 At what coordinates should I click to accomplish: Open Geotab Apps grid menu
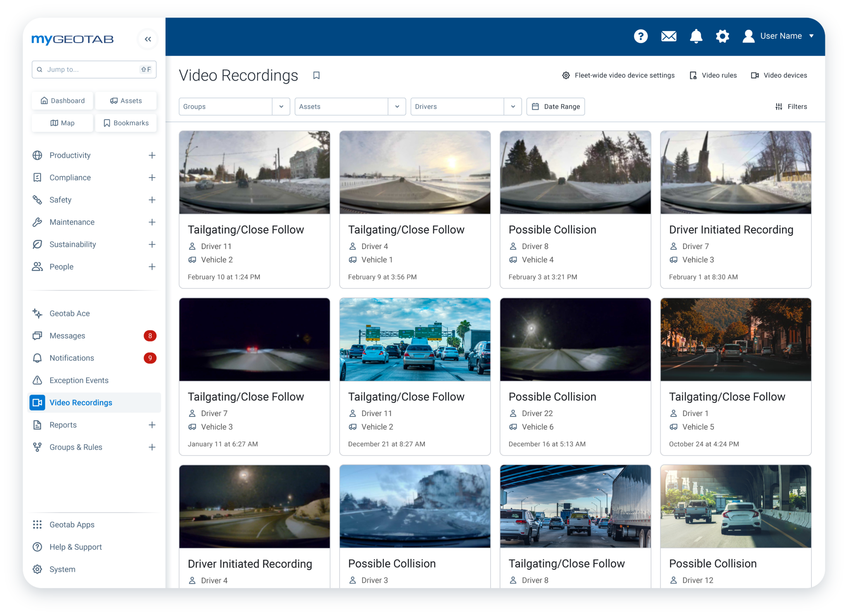coord(72,525)
